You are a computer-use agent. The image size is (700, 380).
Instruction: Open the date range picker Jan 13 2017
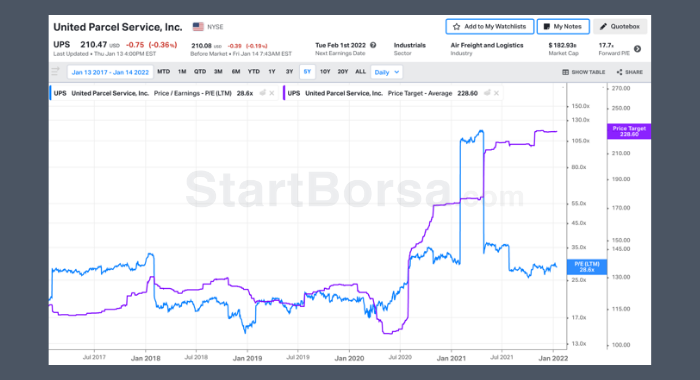(110, 72)
